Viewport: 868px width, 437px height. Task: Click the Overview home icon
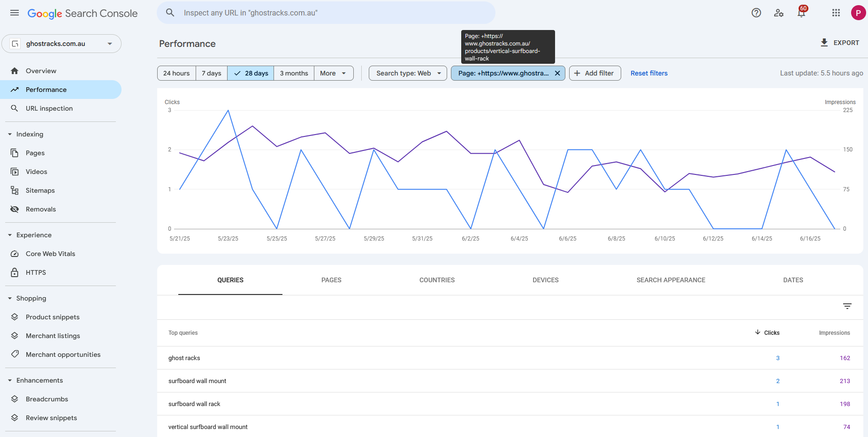point(15,71)
